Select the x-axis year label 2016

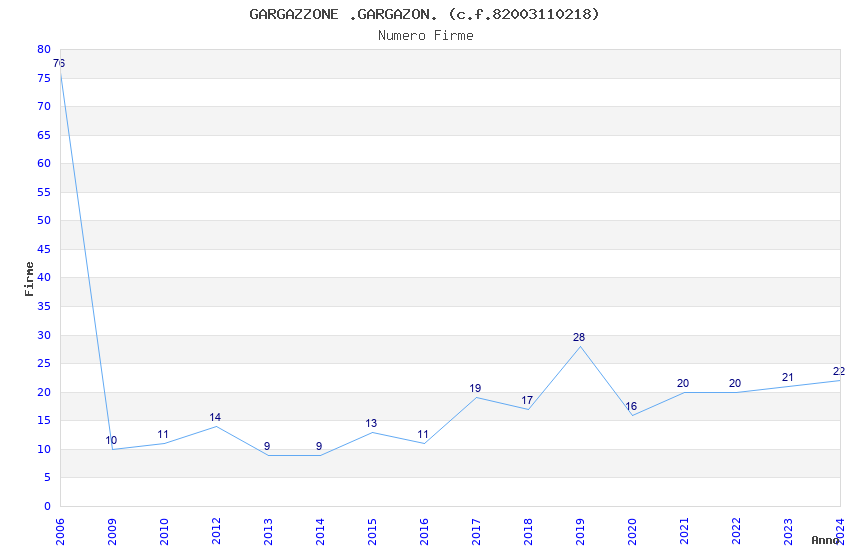point(424,532)
